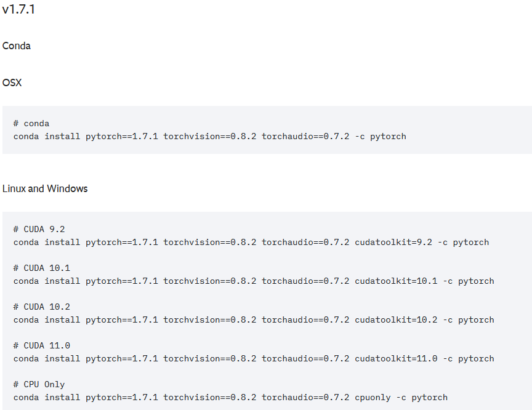Click the '# conda' comment line
Image resolution: width=532 pixels, height=410 pixels.
(31, 124)
